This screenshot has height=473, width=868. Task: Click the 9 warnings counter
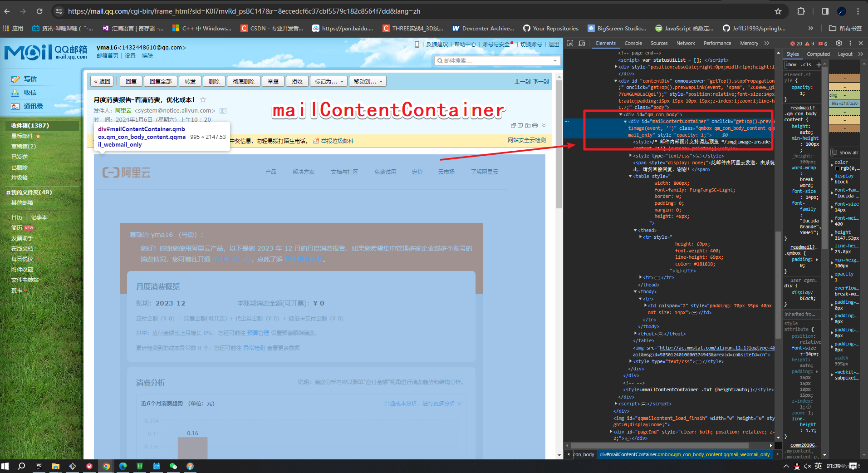point(809,44)
